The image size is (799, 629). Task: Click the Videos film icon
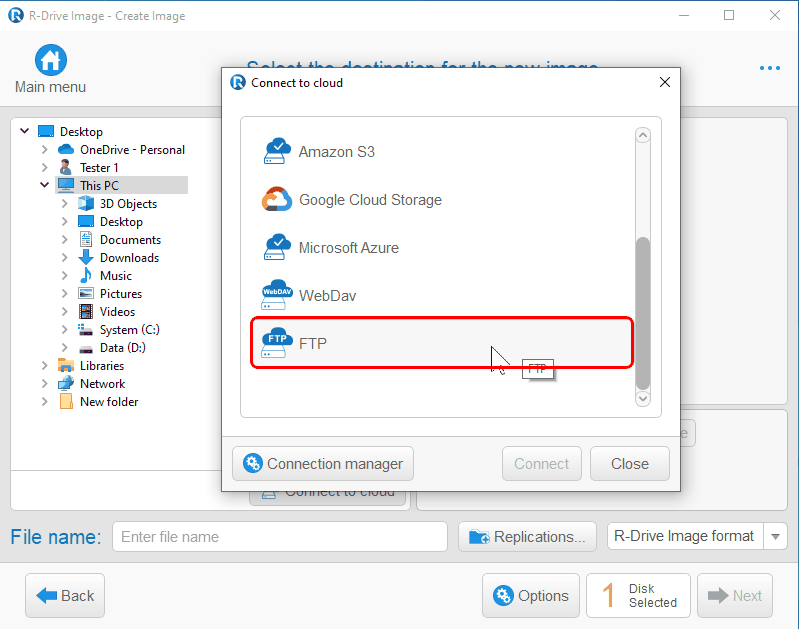pyautogui.click(x=86, y=311)
